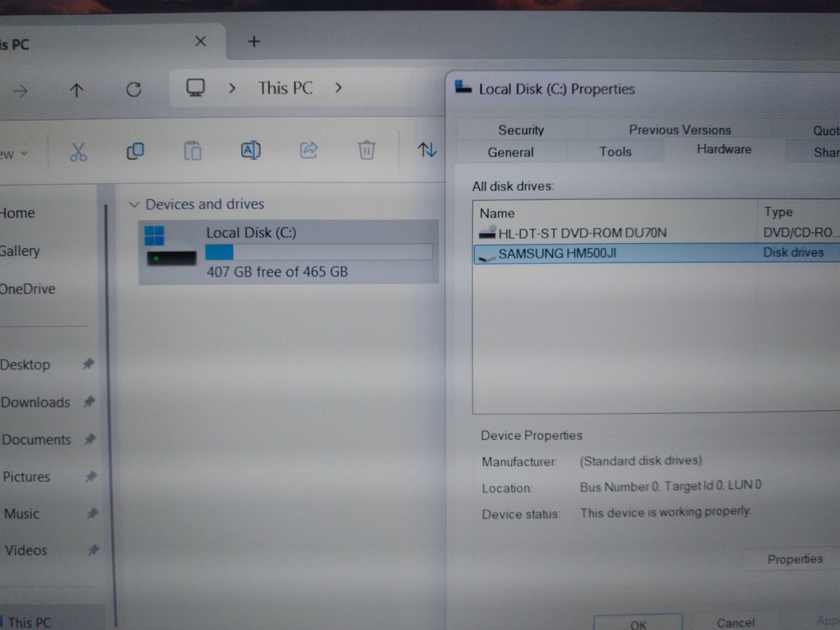840x630 pixels.
Task: Open Music in the navigation pane
Action: (22, 513)
